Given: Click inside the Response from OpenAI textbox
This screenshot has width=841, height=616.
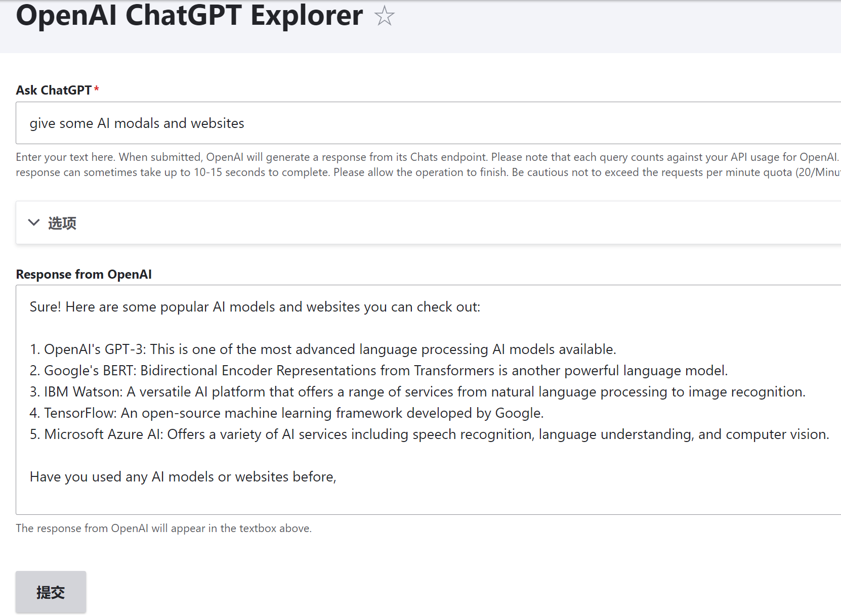Looking at the screenshot, I should click(x=429, y=400).
